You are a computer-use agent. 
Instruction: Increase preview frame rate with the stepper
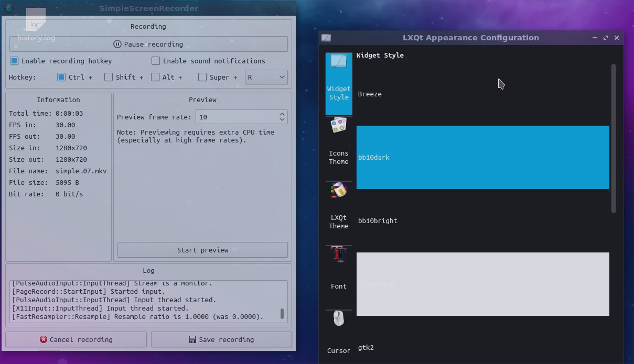[282, 114]
